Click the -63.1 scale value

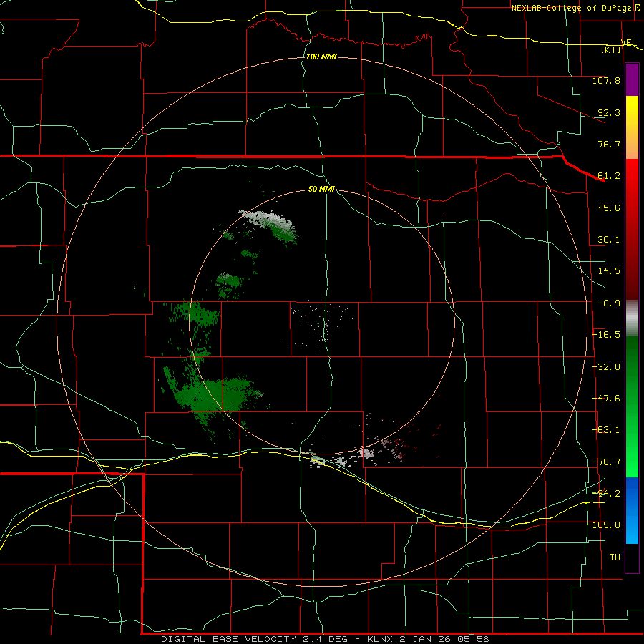coord(606,430)
